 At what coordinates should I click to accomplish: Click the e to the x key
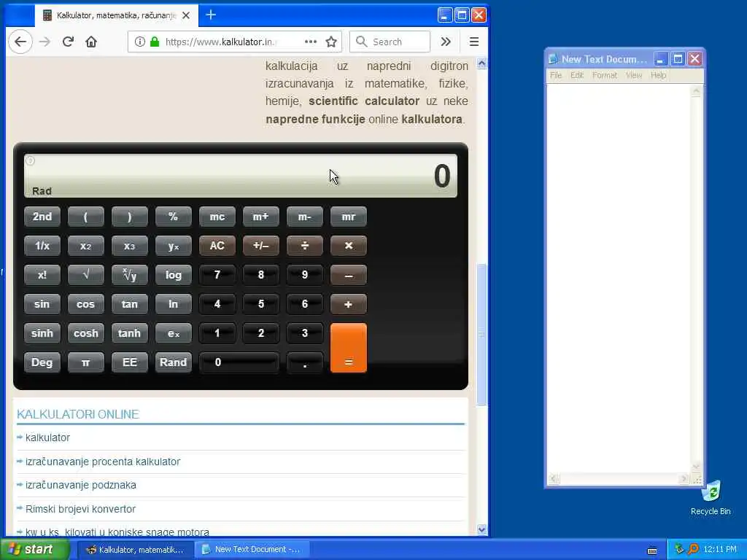(x=174, y=333)
